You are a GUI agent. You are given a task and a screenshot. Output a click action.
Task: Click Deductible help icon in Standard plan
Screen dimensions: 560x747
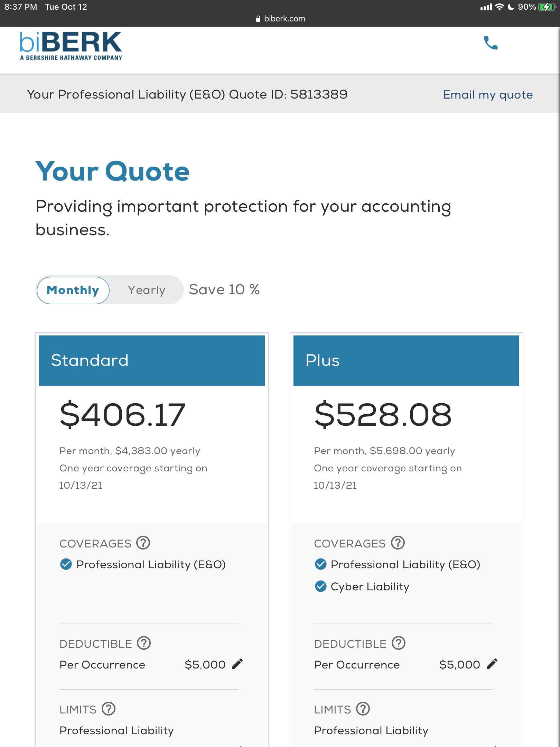pyautogui.click(x=144, y=643)
